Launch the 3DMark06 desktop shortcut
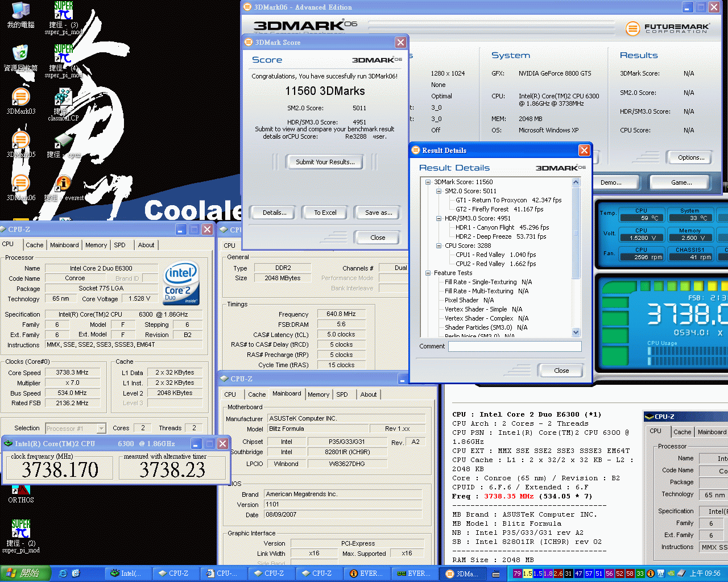Image resolution: width=728 pixels, height=582 pixels. [20, 188]
